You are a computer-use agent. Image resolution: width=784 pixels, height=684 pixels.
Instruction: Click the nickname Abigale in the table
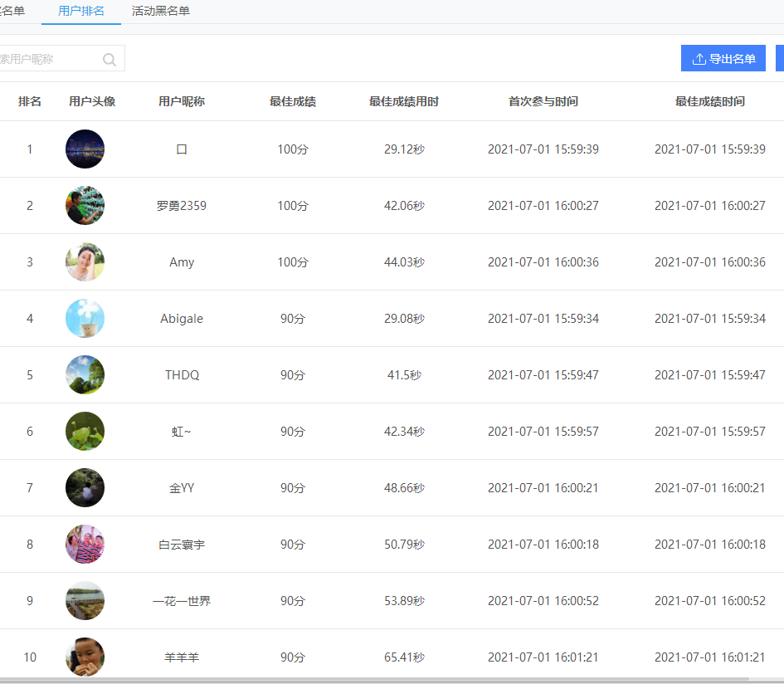coord(182,319)
